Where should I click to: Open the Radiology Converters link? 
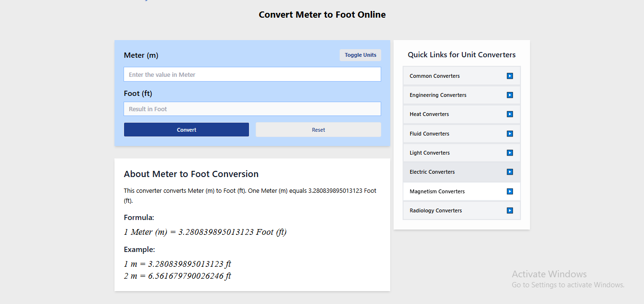point(435,210)
